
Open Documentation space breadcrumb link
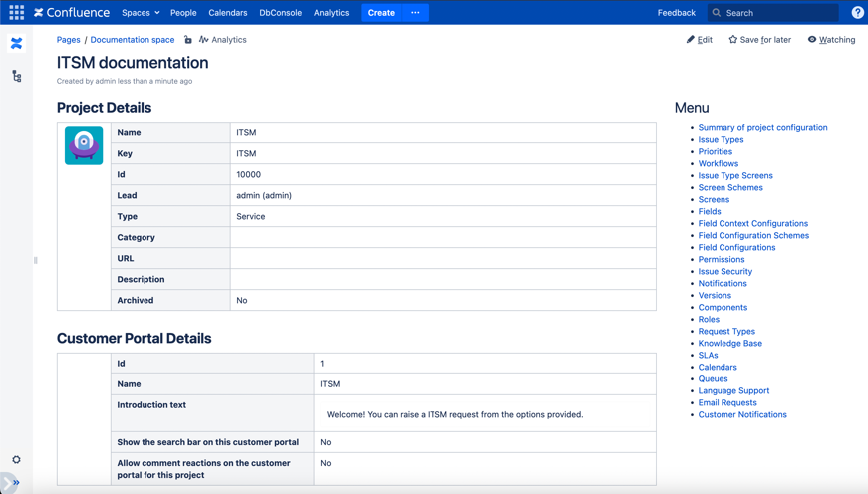[x=133, y=40]
